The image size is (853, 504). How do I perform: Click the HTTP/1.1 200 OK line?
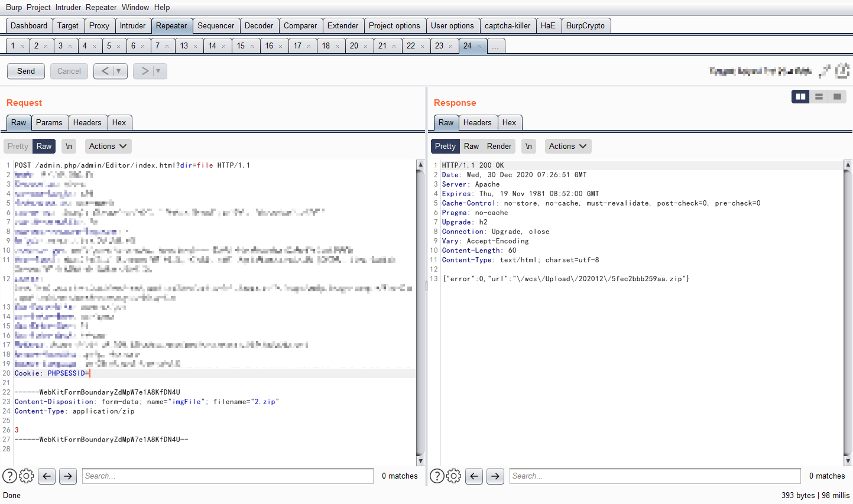pyautogui.click(x=473, y=165)
